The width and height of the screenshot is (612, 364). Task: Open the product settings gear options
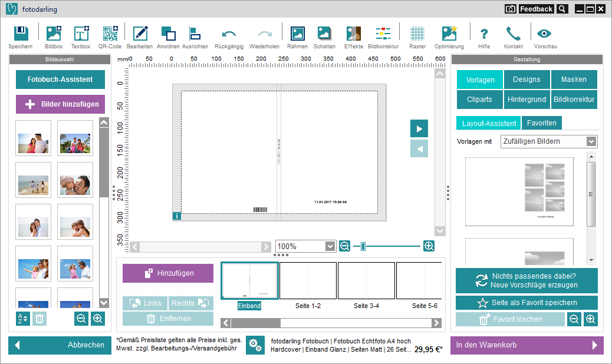255,345
